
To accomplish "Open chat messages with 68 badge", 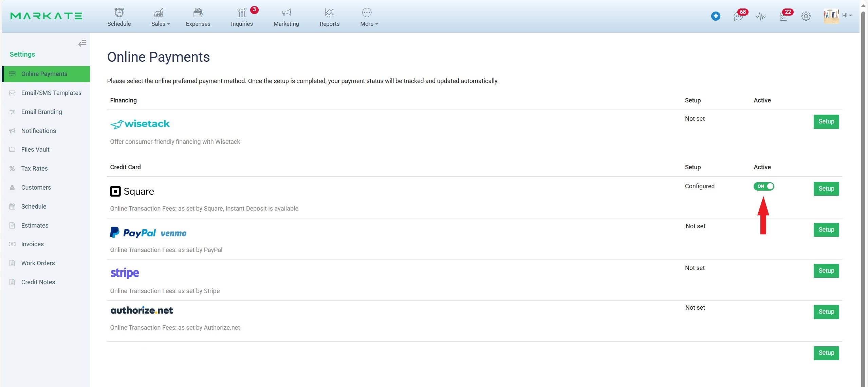I will click(x=738, y=16).
